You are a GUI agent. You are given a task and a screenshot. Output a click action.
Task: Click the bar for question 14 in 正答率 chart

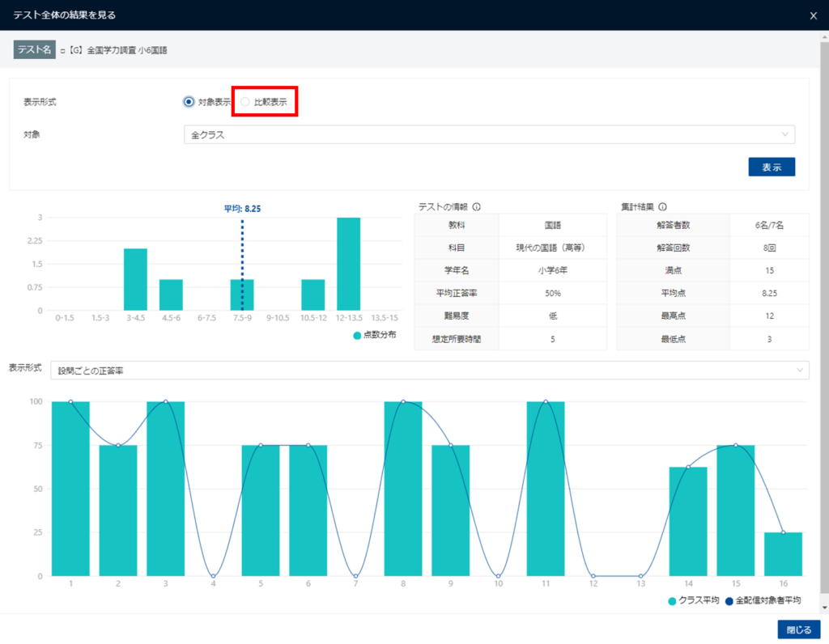coord(688,522)
